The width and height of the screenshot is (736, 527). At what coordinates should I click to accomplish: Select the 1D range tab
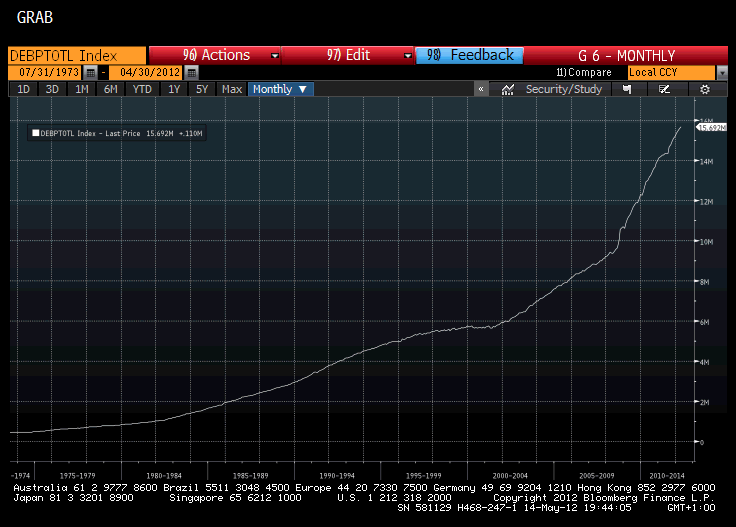pyautogui.click(x=23, y=89)
